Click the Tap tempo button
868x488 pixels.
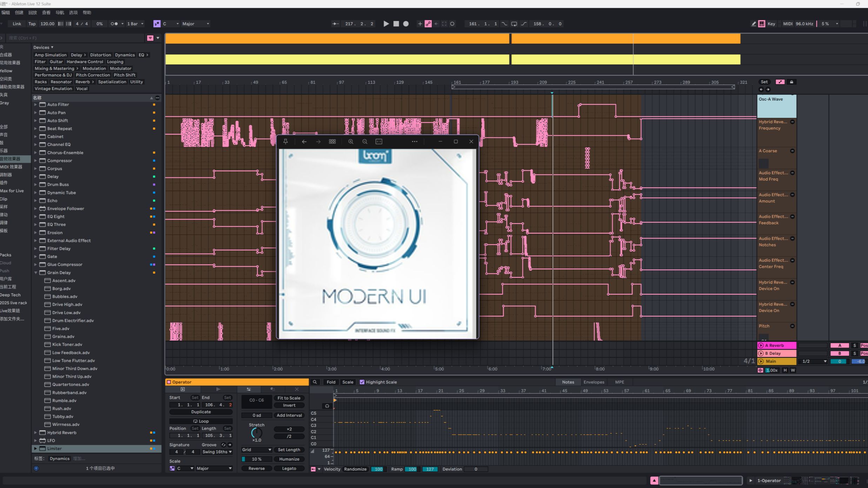point(32,24)
